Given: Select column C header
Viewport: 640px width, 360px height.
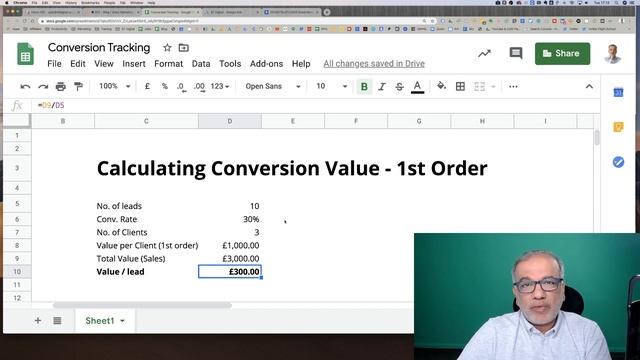Looking at the screenshot, I should [146, 121].
